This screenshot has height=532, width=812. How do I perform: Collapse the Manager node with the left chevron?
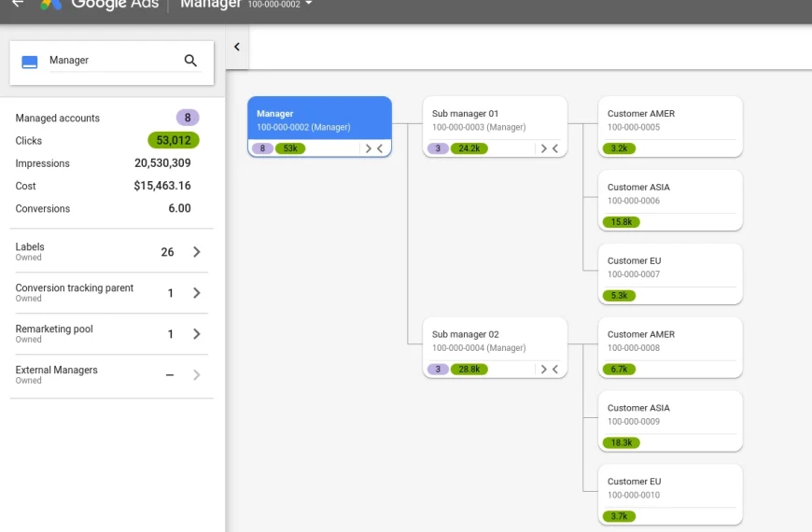coord(380,148)
